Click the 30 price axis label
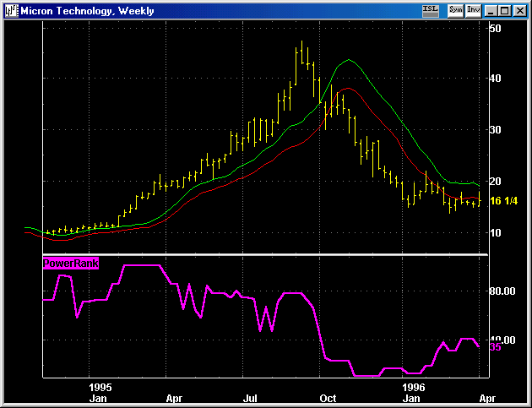Screen dimensions: 532x408 click(496, 129)
